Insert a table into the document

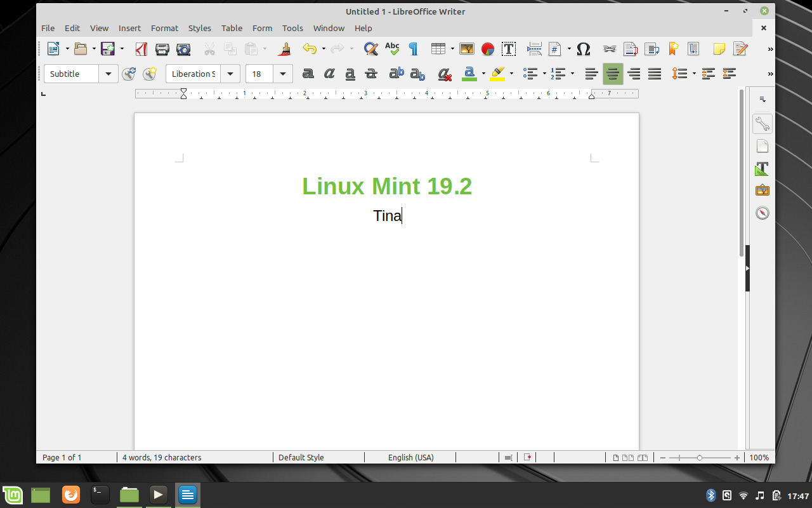(438, 49)
